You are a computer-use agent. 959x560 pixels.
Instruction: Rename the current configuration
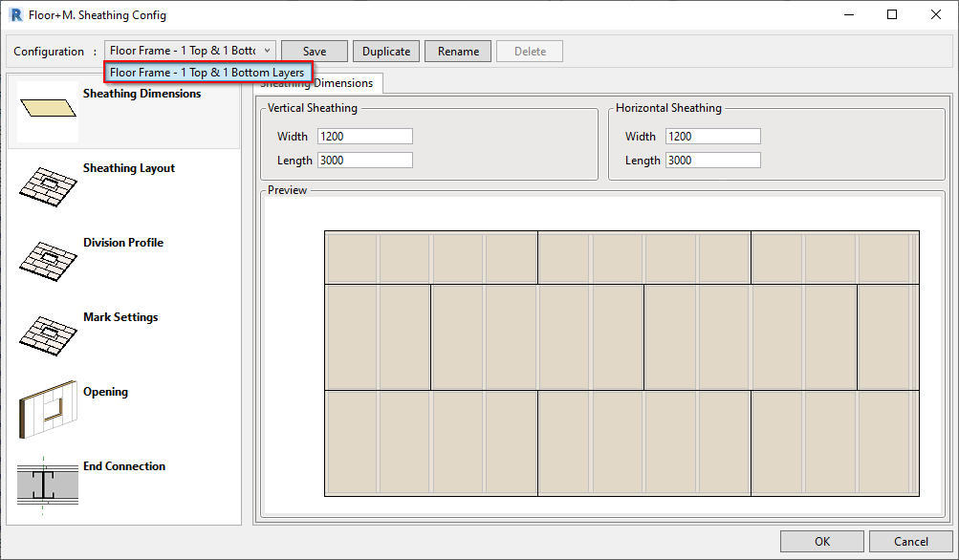[458, 52]
